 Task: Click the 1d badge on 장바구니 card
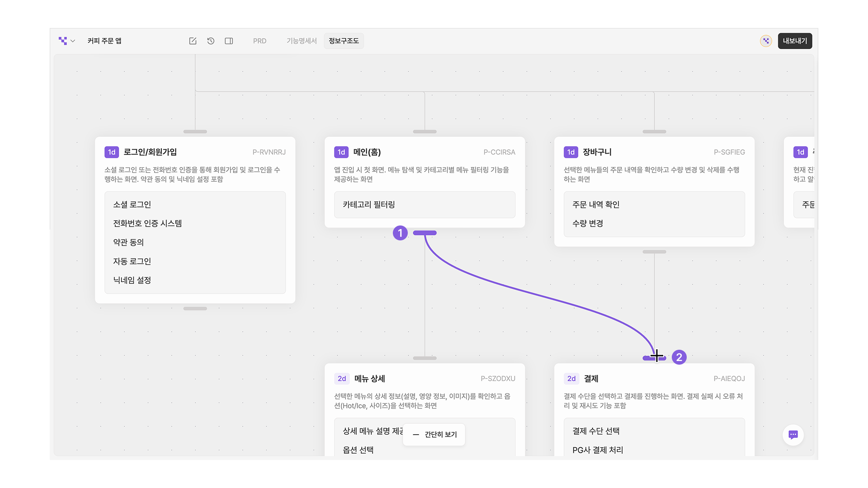click(571, 152)
